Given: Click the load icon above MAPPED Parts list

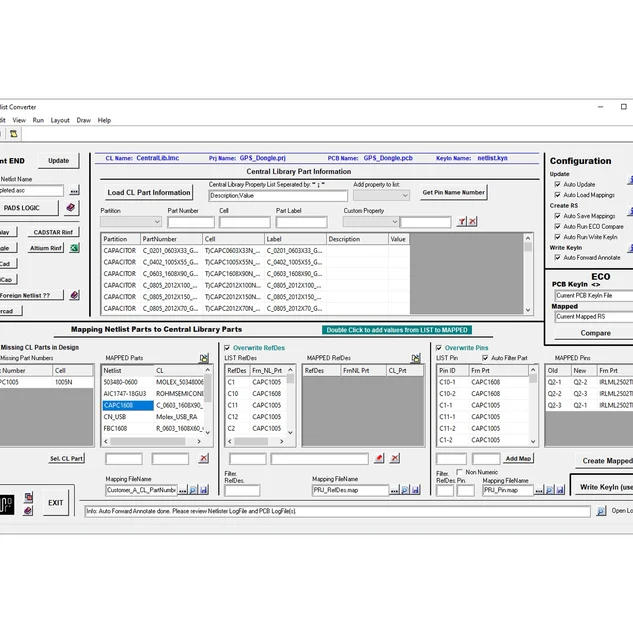Looking at the screenshot, I should 204,358.
